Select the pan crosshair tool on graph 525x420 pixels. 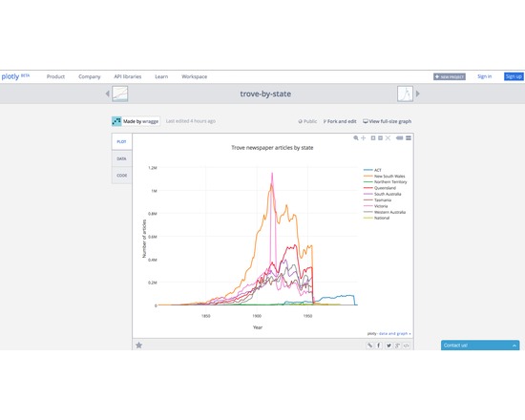pyautogui.click(x=364, y=138)
